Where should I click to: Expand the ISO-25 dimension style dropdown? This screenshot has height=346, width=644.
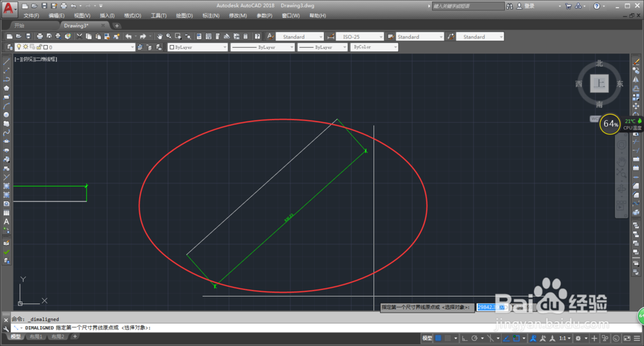(381, 37)
